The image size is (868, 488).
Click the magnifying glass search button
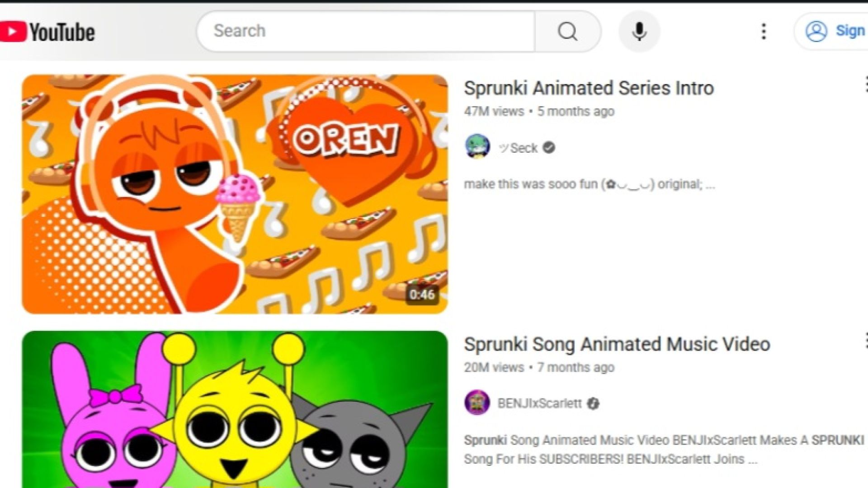click(x=567, y=31)
